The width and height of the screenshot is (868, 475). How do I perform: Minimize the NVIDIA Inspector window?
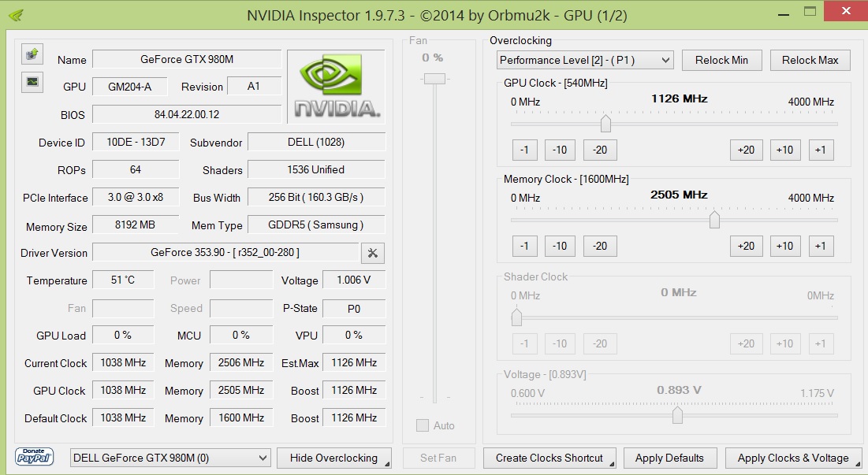click(784, 15)
